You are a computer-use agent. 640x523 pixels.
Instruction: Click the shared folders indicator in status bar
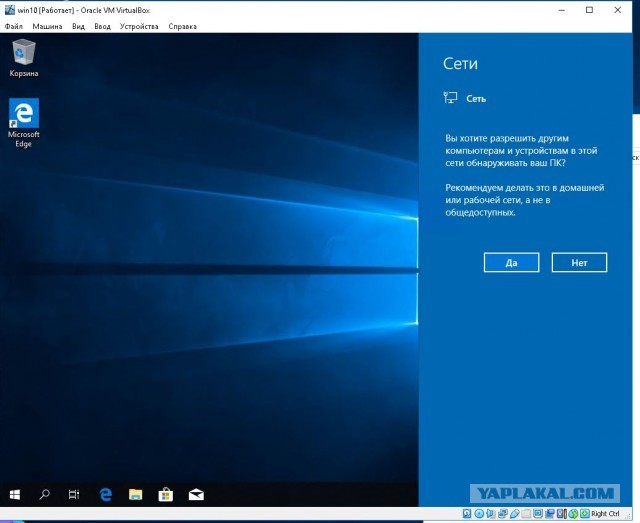point(526,514)
